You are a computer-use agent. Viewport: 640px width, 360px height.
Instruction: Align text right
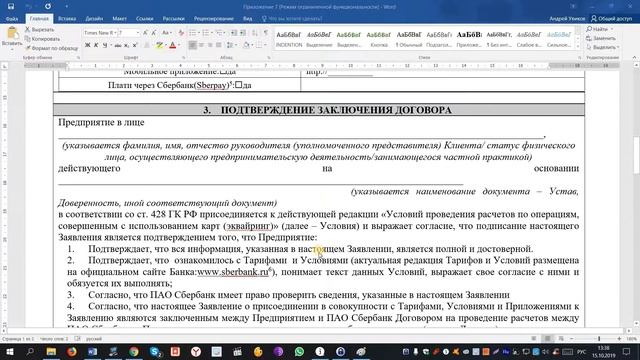[x=210, y=45]
